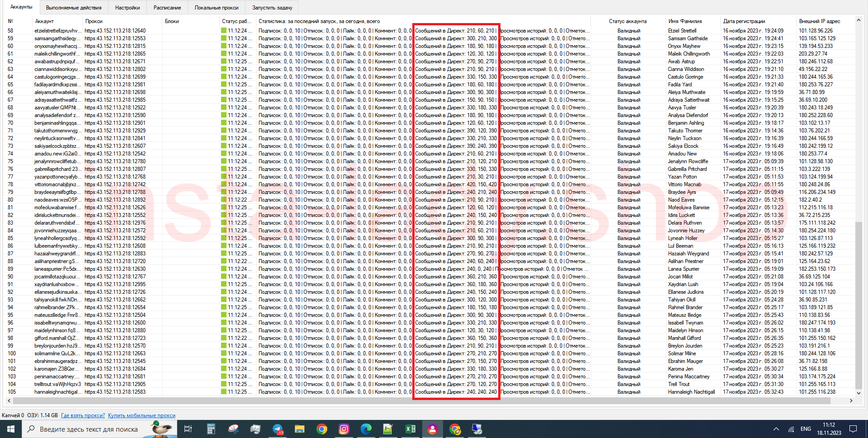
Task: Open Excel from the taskbar
Action: point(410,429)
